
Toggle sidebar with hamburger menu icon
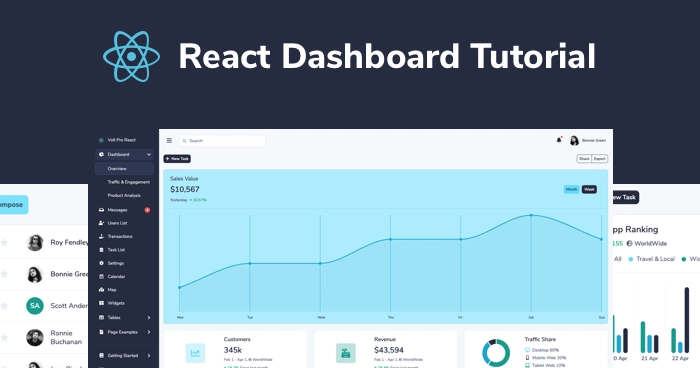click(x=169, y=140)
